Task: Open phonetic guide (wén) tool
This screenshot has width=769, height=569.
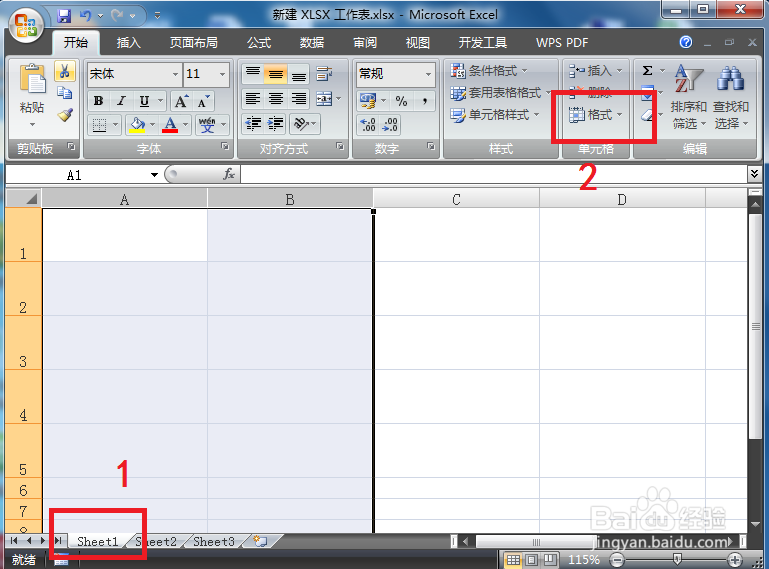Action: coord(207,125)
